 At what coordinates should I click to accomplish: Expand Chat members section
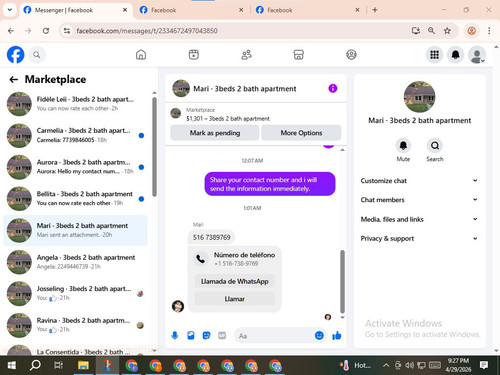click(x=419, y=200)
